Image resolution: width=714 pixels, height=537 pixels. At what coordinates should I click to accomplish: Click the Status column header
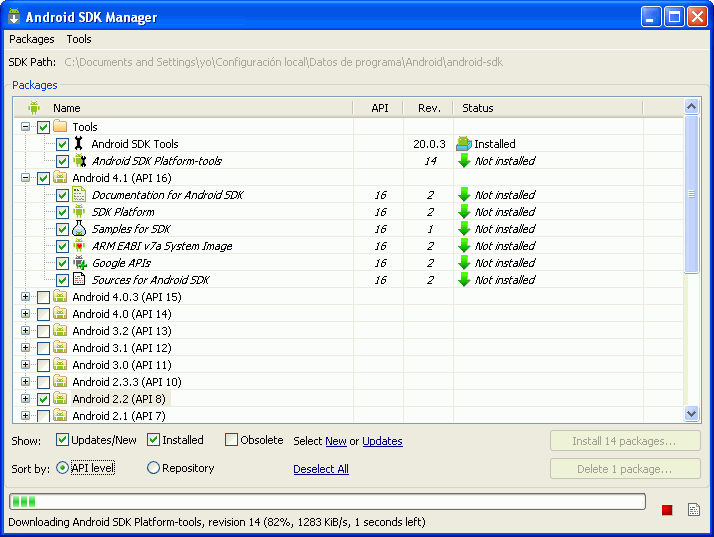click(x=548, y=108)
